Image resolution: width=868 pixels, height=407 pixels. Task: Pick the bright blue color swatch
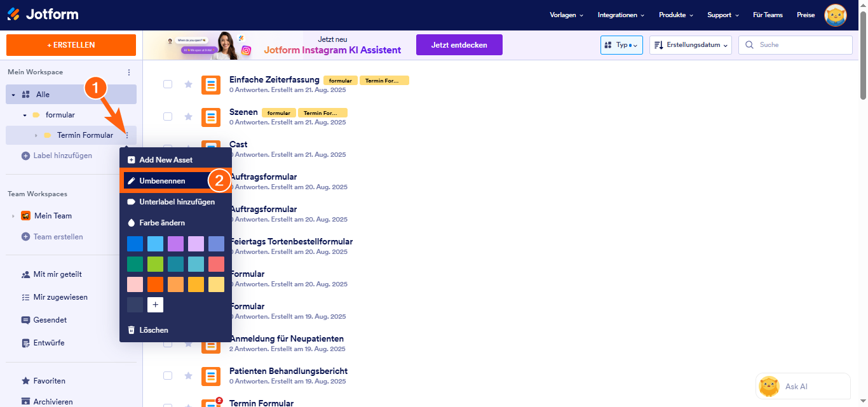(x=135, y=244)
